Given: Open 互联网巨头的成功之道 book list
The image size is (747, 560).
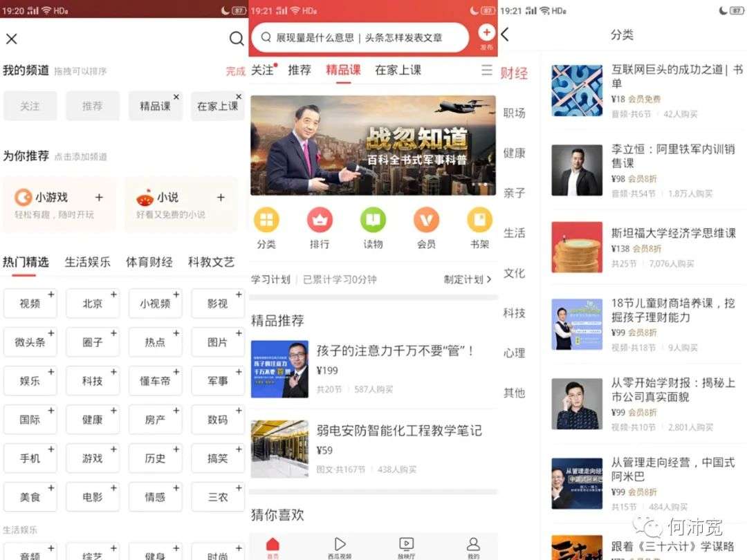Looking at the screenshot, I should (647, 91).
